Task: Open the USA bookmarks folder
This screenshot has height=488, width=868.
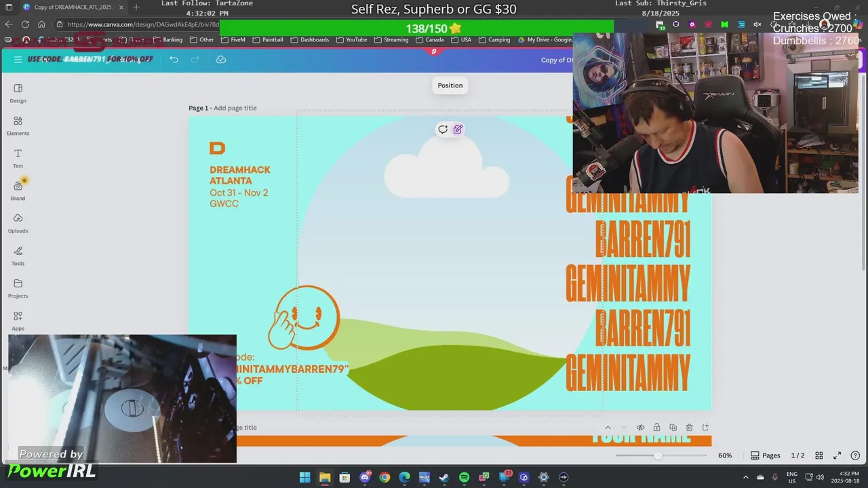Action: 460,40
